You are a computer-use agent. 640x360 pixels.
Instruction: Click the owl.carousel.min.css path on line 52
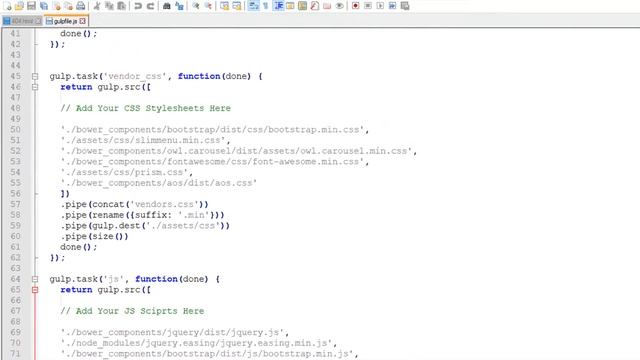coord(239,151)
